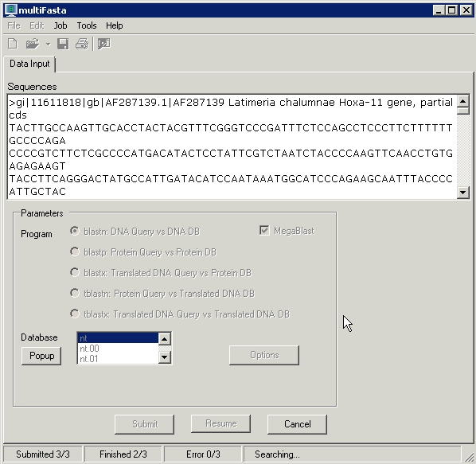
Task: Click the sequences scrollbar up arrow
Action: pos(463,101)
